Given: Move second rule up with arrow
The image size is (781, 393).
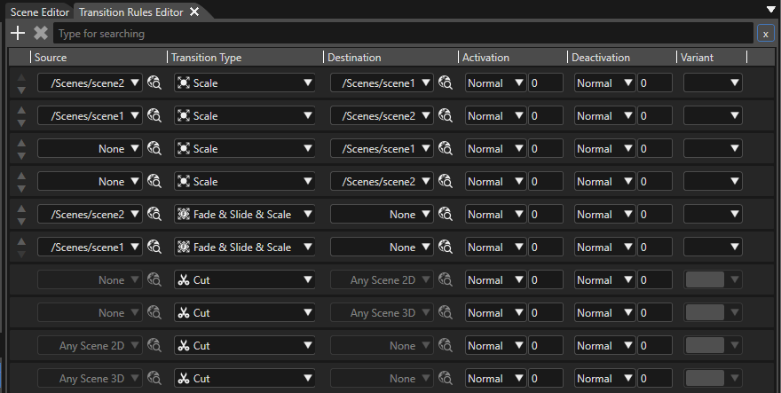Looking at the screenshot, I should click(x=21, y=110).
